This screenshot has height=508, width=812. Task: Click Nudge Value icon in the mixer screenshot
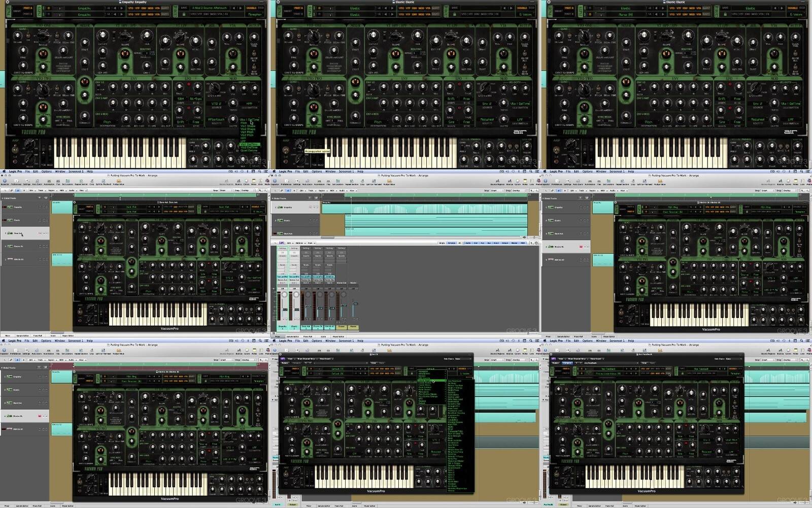(x=389, y=182)
